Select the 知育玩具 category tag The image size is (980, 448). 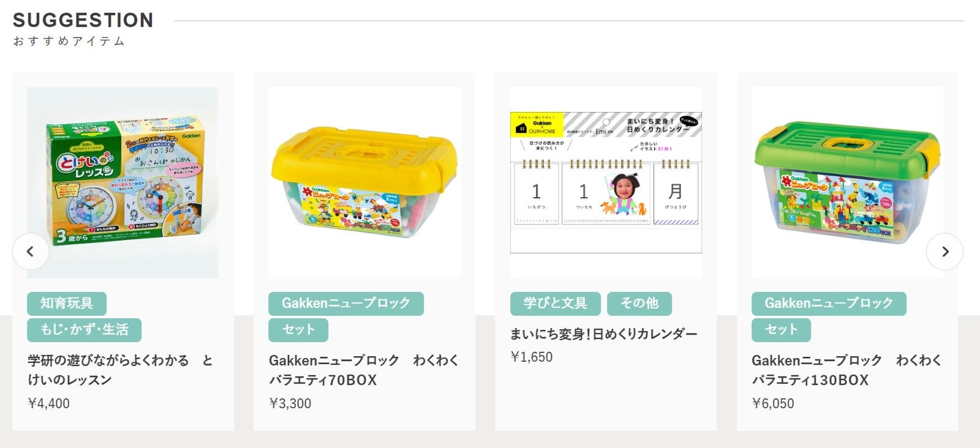point(67,304)
